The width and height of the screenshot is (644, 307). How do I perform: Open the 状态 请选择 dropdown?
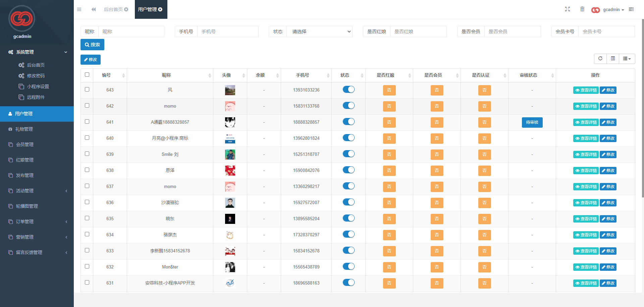coord(319,32)
